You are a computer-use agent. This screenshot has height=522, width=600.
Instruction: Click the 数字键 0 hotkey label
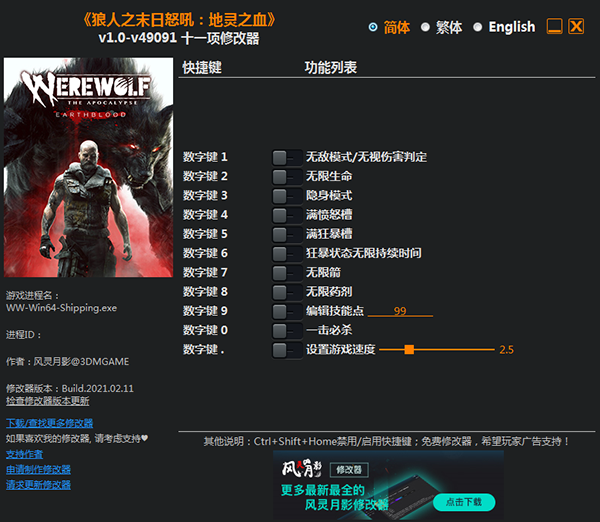click(x=205, y=330)
